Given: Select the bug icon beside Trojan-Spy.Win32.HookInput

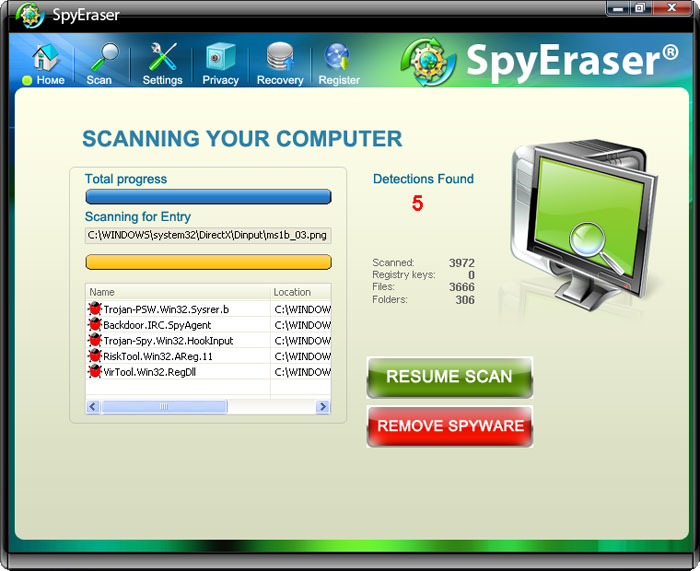Looking at the screenshot, I should pos(95,340).
